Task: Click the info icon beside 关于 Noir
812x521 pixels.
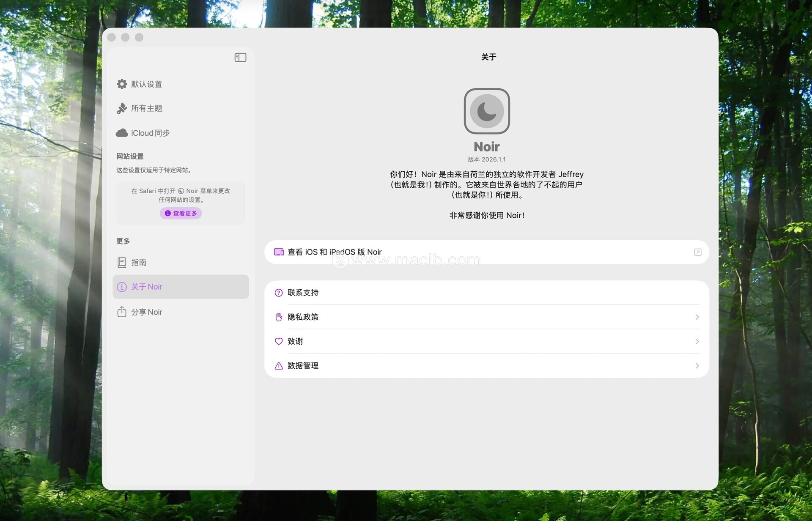Action: (x=122, y=287)
